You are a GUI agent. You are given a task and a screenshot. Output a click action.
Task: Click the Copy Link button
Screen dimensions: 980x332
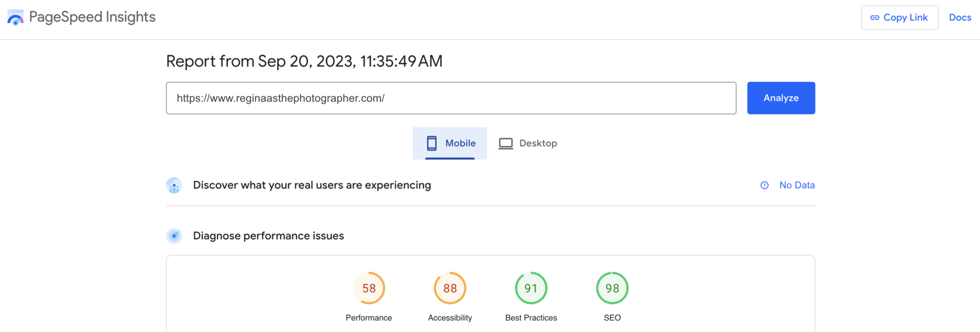(x=899, y=18)
